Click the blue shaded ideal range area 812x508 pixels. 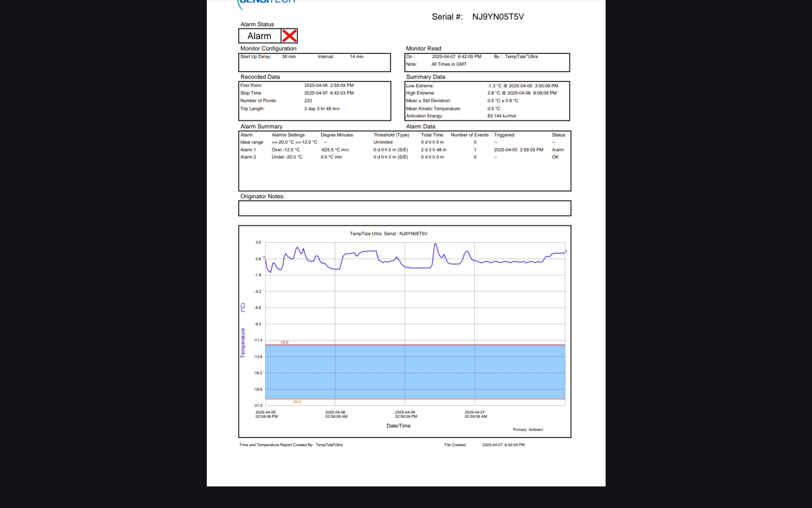(415, 372)
